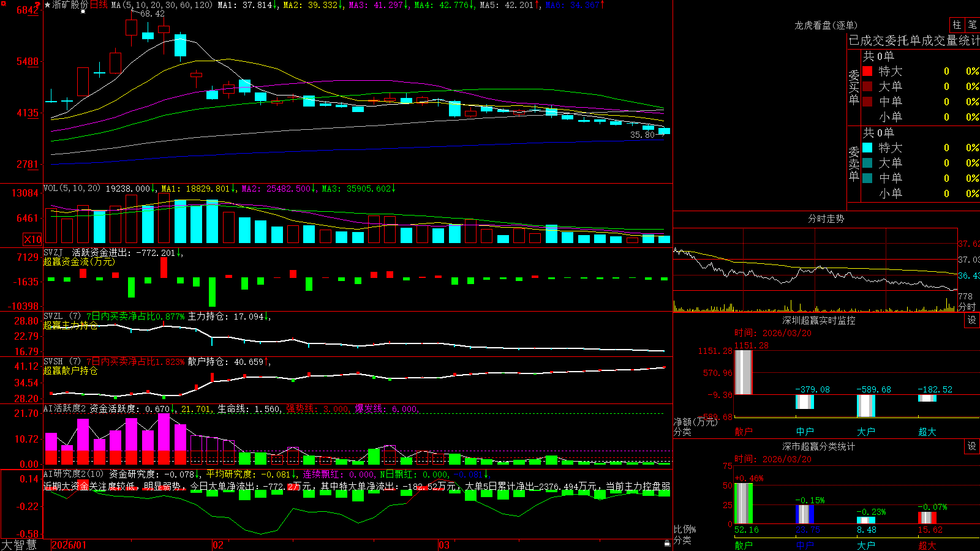Click the 大智慧 logo at bottom left
Image resolution: width=980 pixels, height=551 pixels.
point(19,545)
